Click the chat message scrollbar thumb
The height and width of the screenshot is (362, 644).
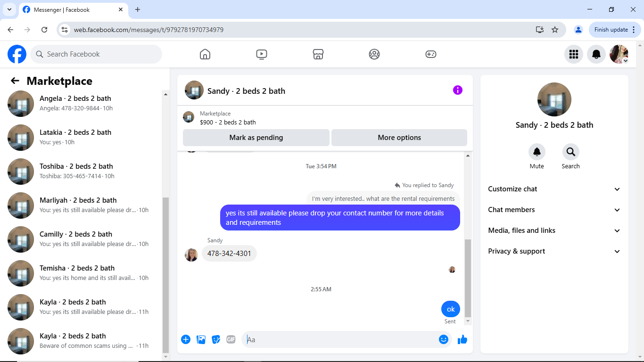[468, 278]
